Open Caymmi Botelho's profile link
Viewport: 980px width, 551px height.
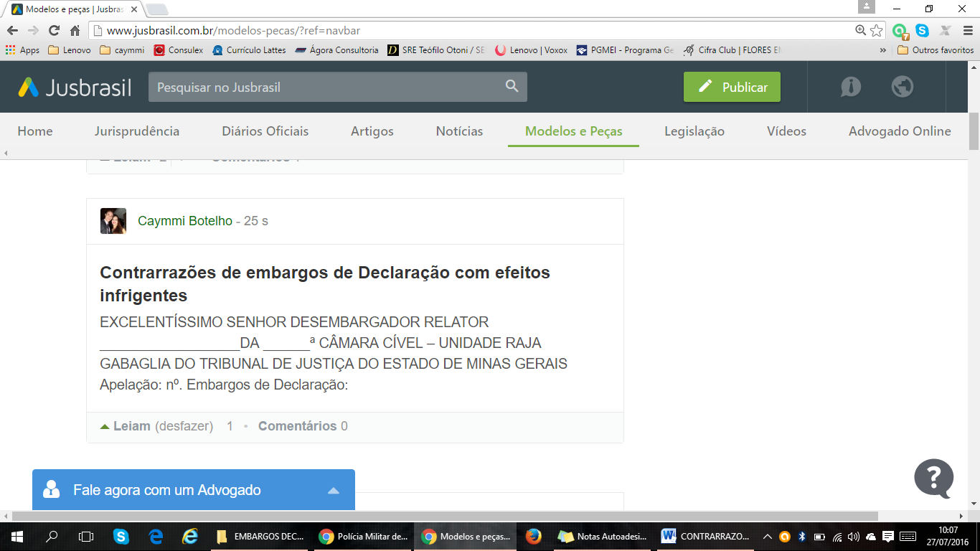tap(185, 221)
